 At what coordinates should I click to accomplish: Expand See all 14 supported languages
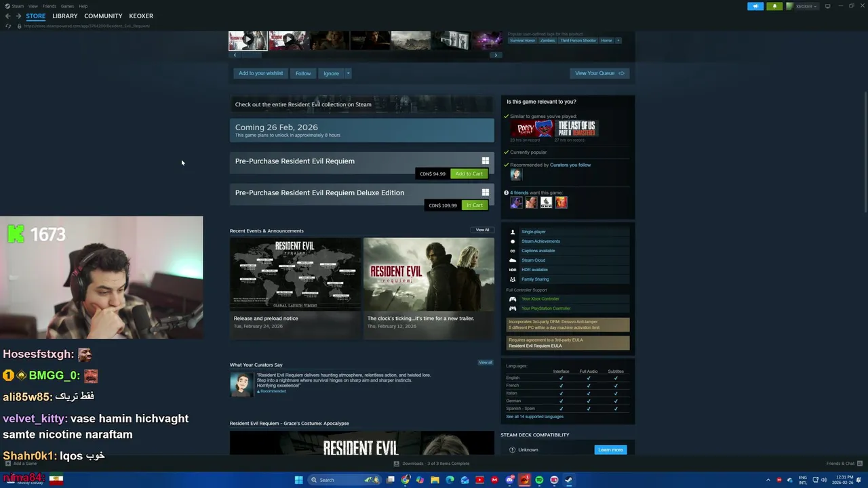tap(534, 417)
